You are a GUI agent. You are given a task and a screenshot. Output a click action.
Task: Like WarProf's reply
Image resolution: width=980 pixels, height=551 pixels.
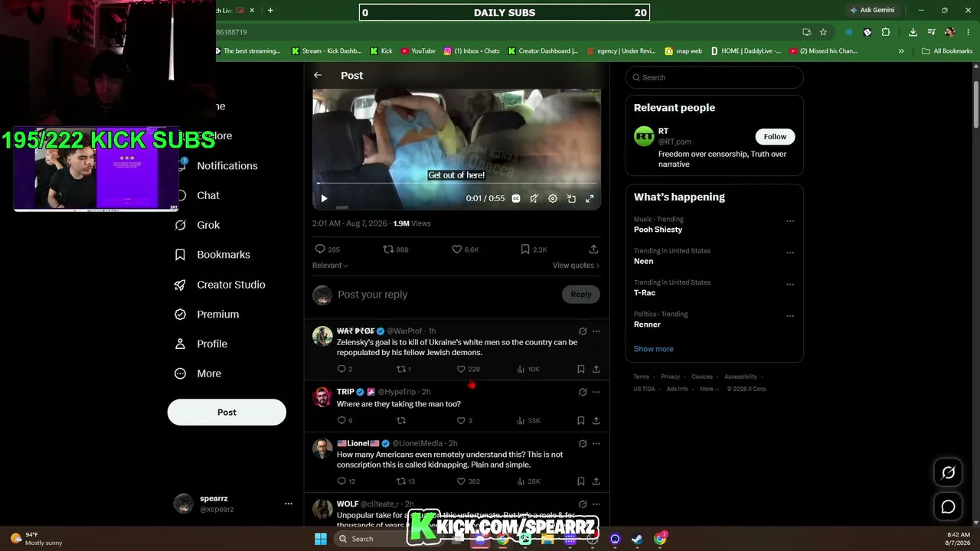click(x=468, y=369)
